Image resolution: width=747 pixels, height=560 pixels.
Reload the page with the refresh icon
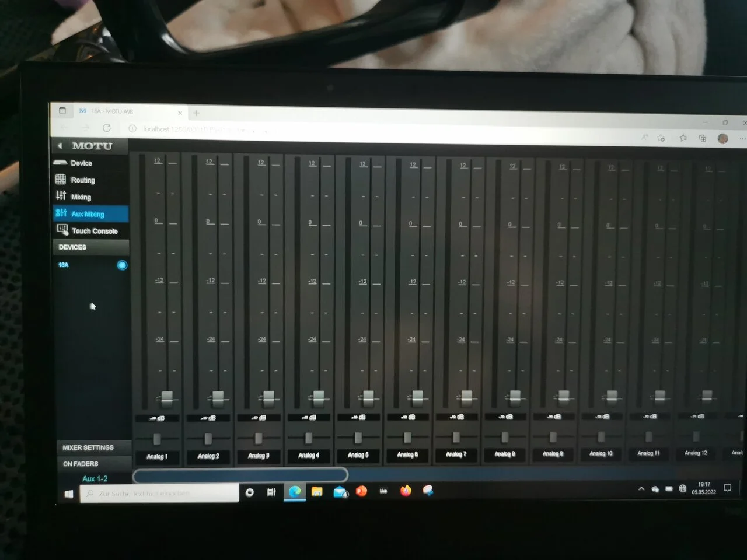pos(106,128)
